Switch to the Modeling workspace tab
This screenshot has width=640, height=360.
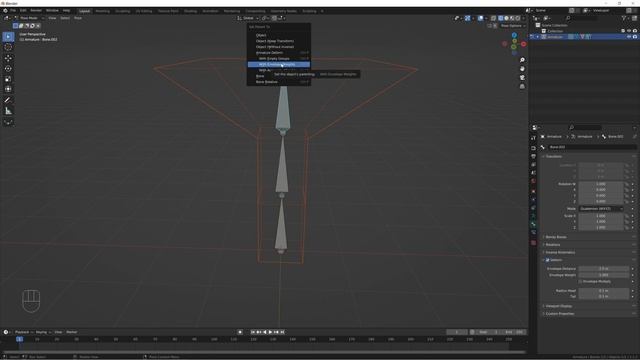(x=102, y=11)
